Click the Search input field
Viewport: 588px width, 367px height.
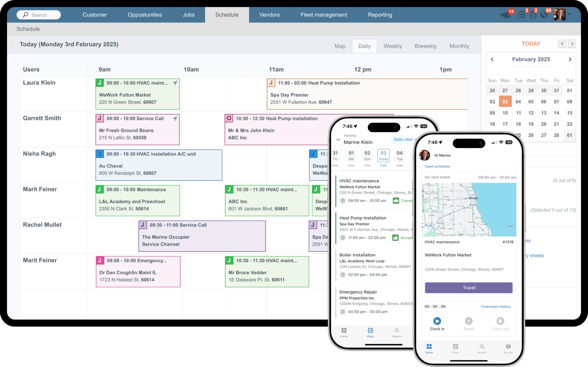tap(39, 14)
